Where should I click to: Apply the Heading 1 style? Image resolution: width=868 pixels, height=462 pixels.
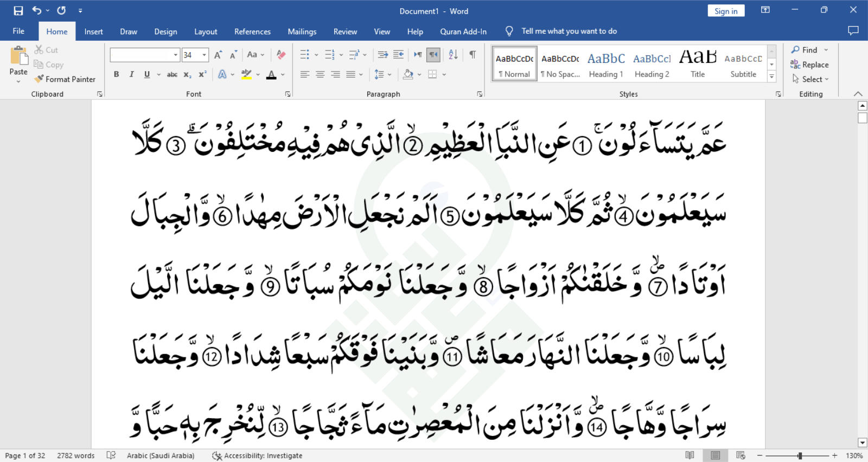coord(606,65)
